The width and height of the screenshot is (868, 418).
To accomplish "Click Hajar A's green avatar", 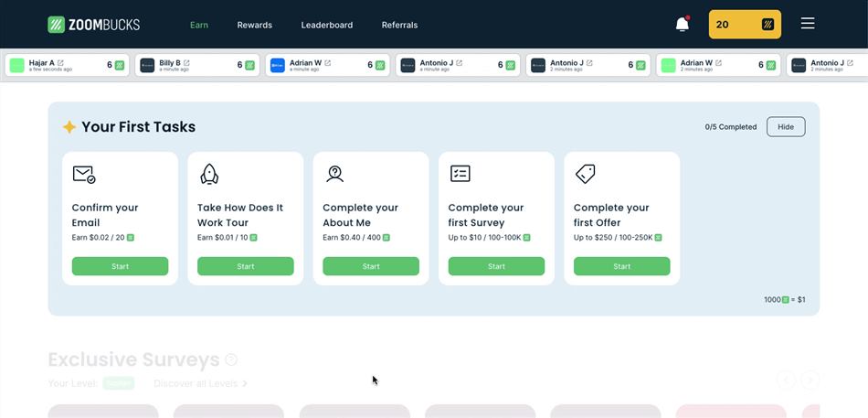I will [x=17, y=66].
